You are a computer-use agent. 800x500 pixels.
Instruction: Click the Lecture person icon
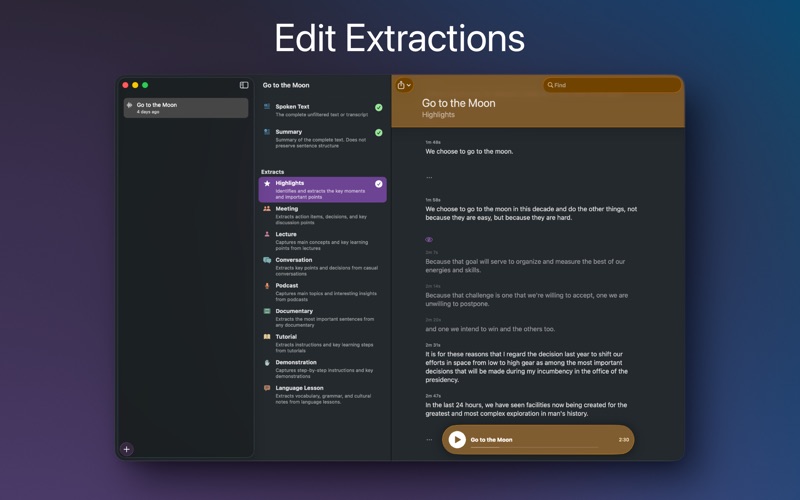(x=267, y=234)
